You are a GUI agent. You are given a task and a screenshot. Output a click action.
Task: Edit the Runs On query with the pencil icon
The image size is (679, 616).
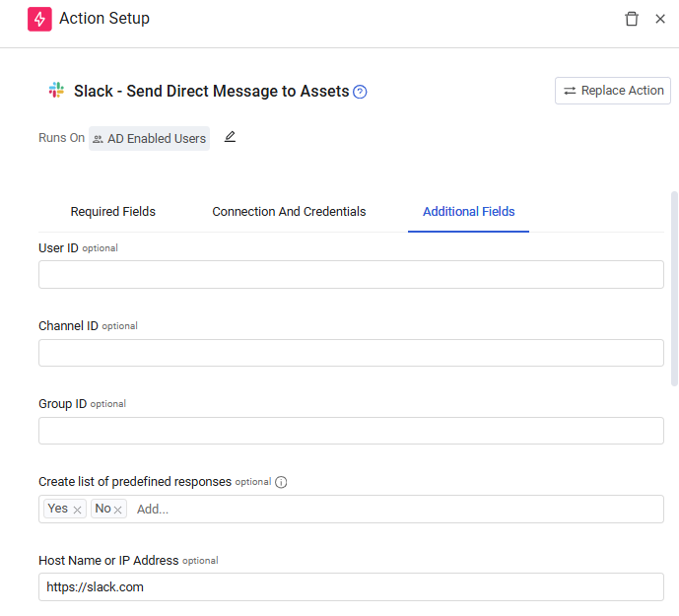point(230,137)
